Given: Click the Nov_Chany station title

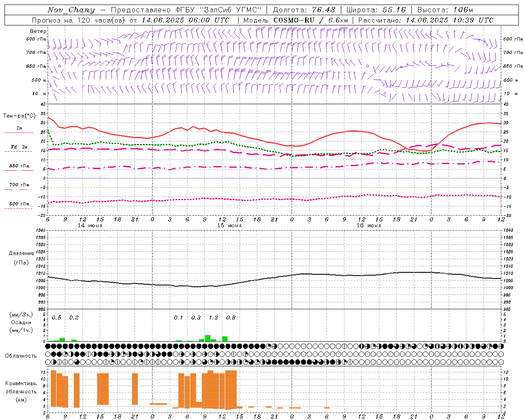Looking at the screenshot, I should point(71,10).
